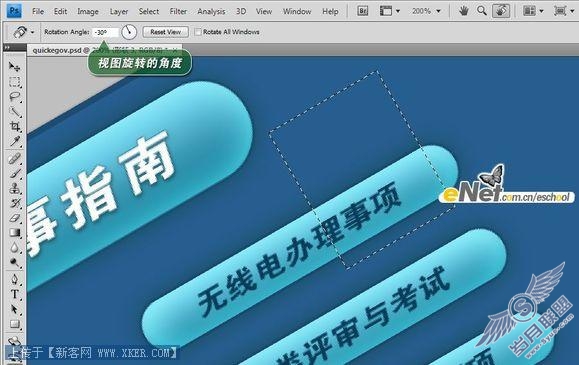Click the Rotation Angle dial
579x365 pixels.
(129, 32)
